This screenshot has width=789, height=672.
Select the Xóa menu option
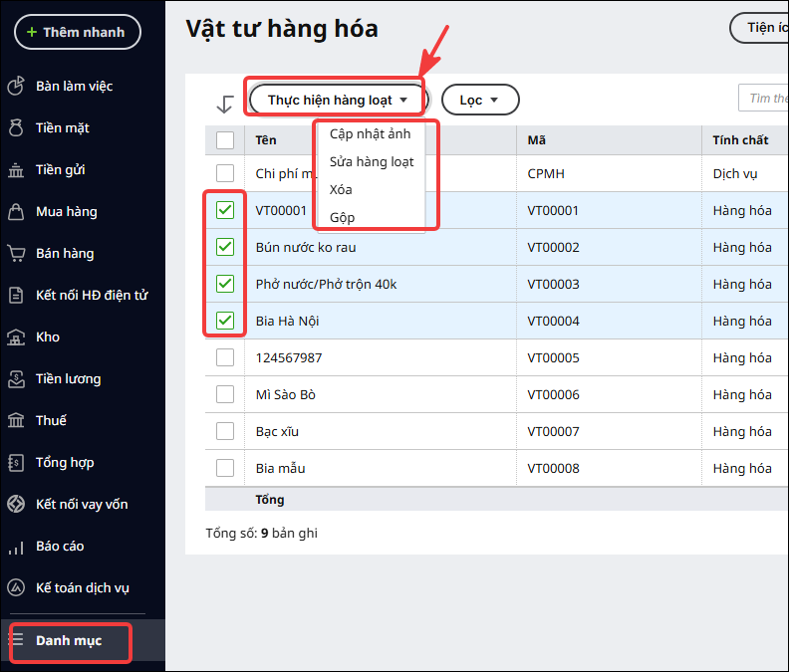341,190
